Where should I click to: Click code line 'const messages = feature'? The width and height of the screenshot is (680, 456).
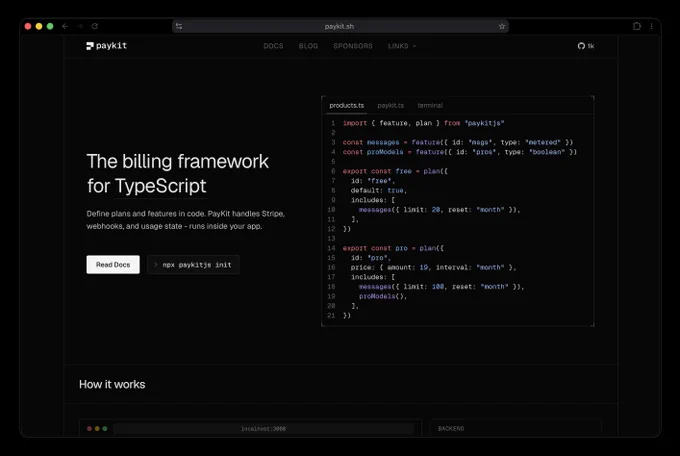[458, 142]
